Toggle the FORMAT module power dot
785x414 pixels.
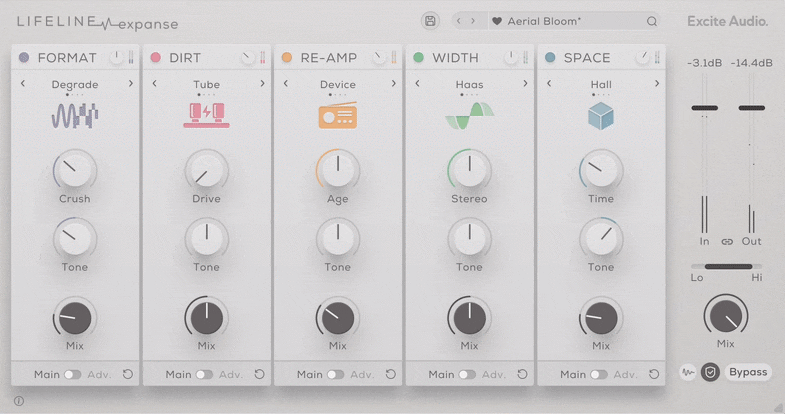[25, 58]
